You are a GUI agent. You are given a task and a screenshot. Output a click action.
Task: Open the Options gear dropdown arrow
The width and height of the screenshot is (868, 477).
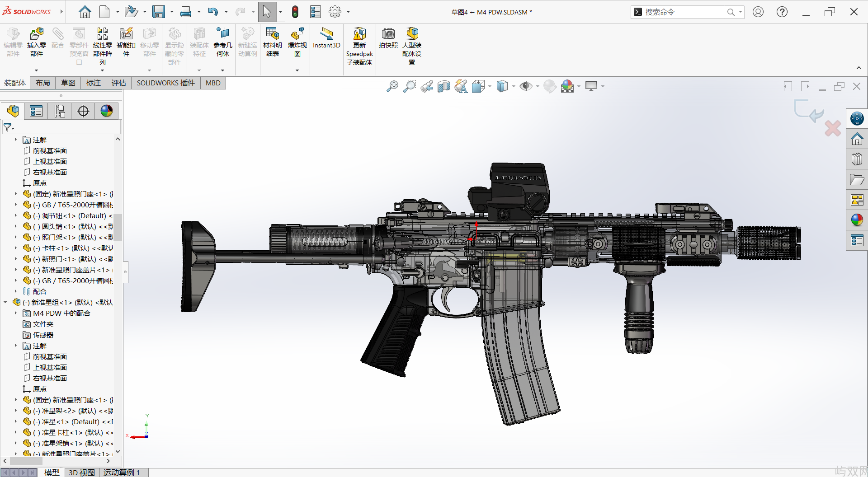point(348,12)
